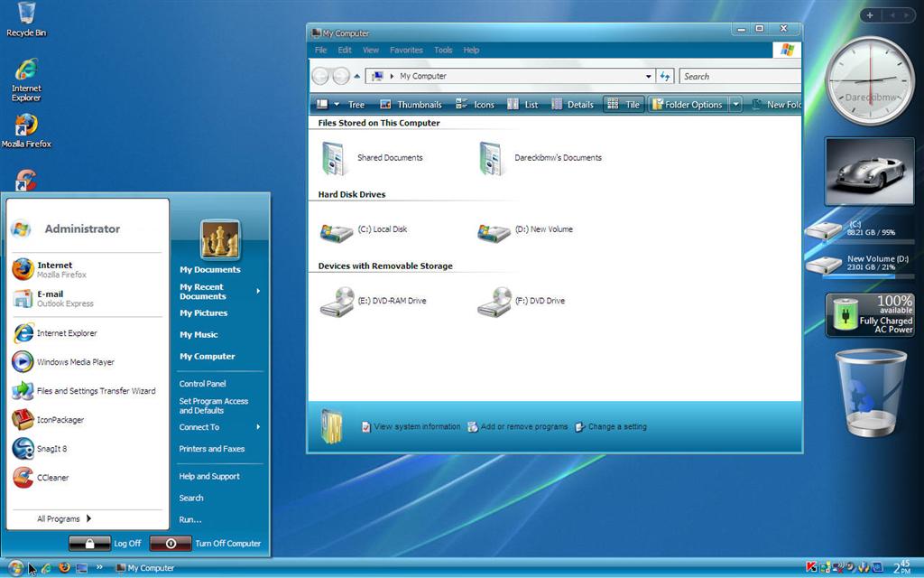Expand the Connect To submenu
The image size is (924, 578).
point(258,427)
